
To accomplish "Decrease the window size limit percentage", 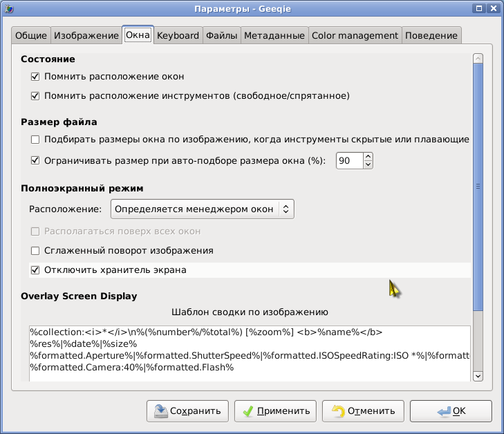I will click(x=368, y=164).
